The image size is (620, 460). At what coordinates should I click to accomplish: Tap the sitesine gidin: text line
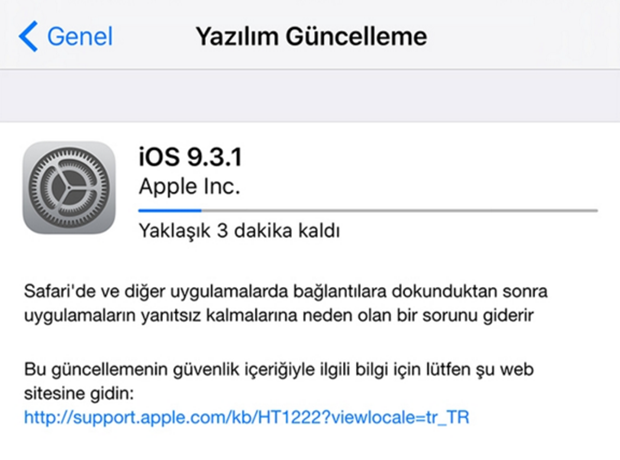tap(79, 394)
